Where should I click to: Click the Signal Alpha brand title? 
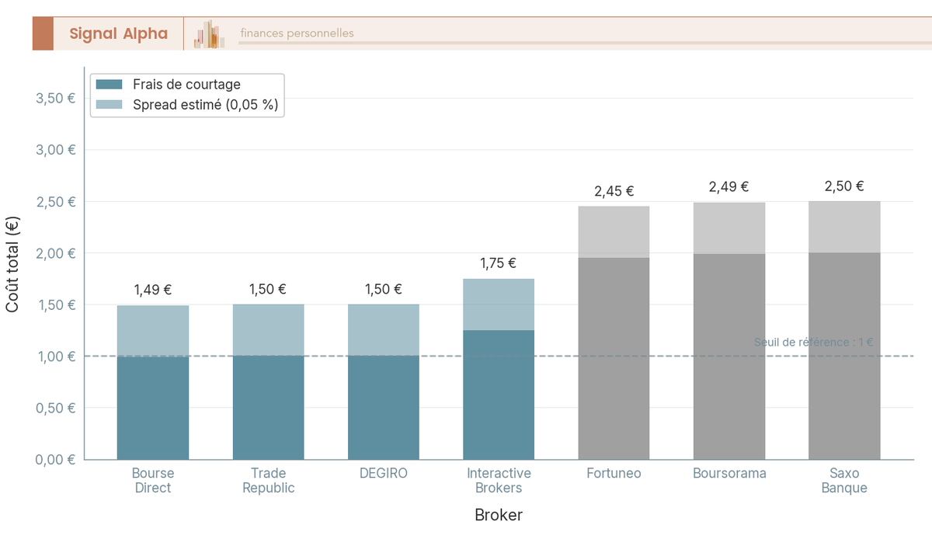coord(118,33)
